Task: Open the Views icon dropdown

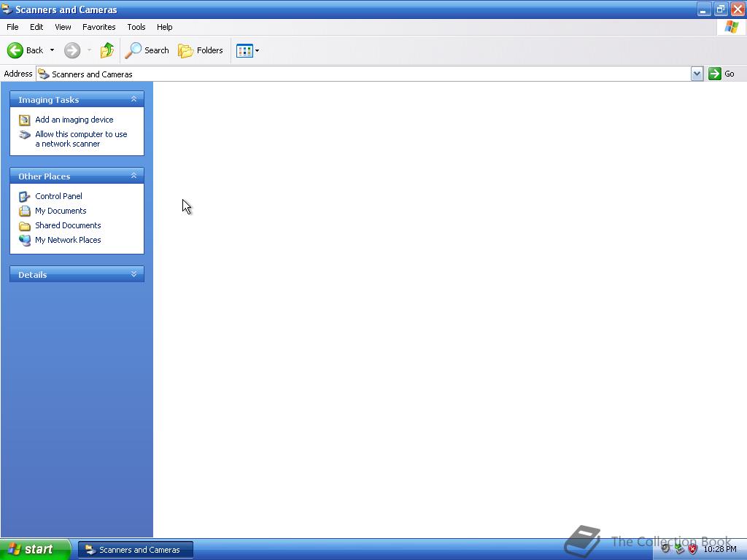Action: (248, 50)
